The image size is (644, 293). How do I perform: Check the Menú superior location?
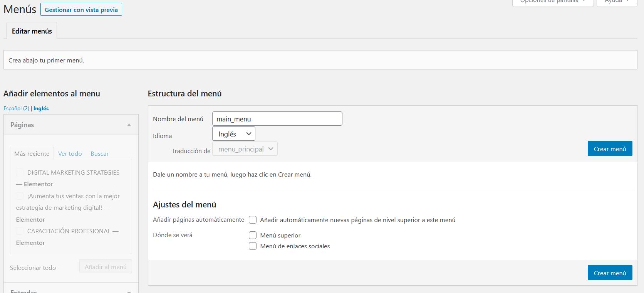pos(253,235)
